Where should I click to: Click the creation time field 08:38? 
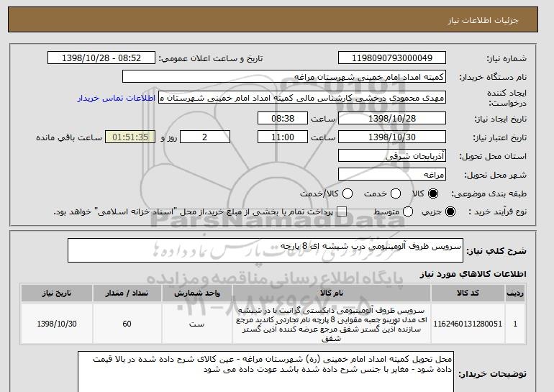pos(283,118)
